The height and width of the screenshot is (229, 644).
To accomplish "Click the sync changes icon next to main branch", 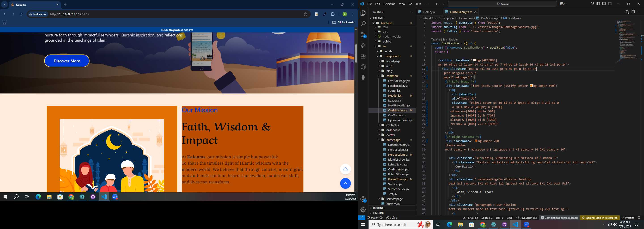I will pos(381,218).
